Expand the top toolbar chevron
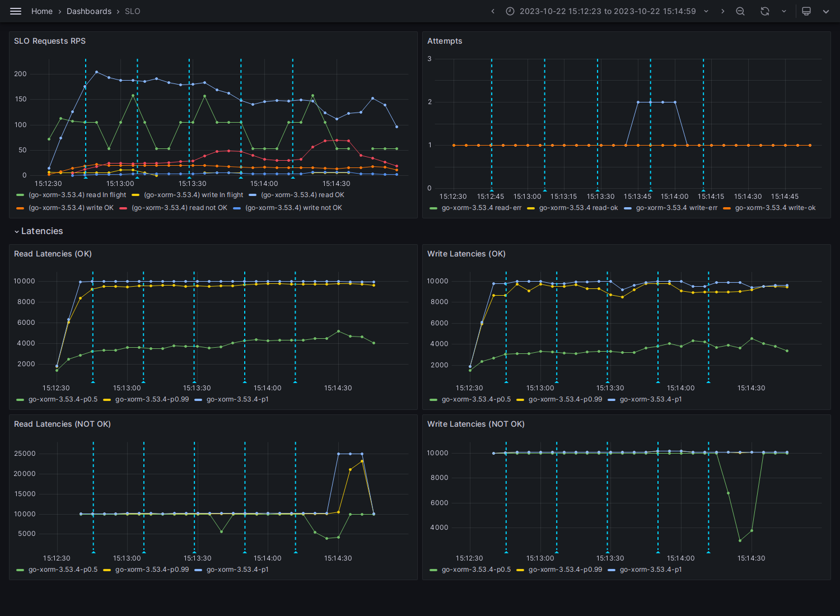 coord(826,11)
